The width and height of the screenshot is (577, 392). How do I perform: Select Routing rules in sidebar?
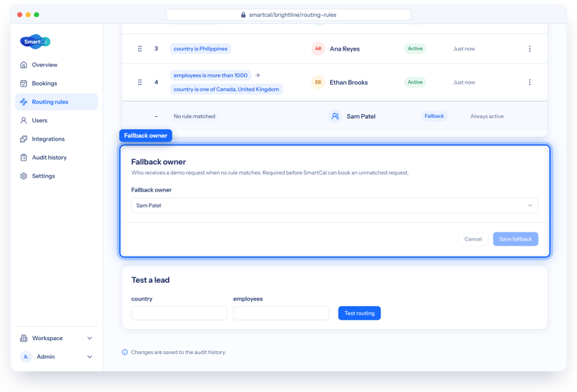[57, 102]
